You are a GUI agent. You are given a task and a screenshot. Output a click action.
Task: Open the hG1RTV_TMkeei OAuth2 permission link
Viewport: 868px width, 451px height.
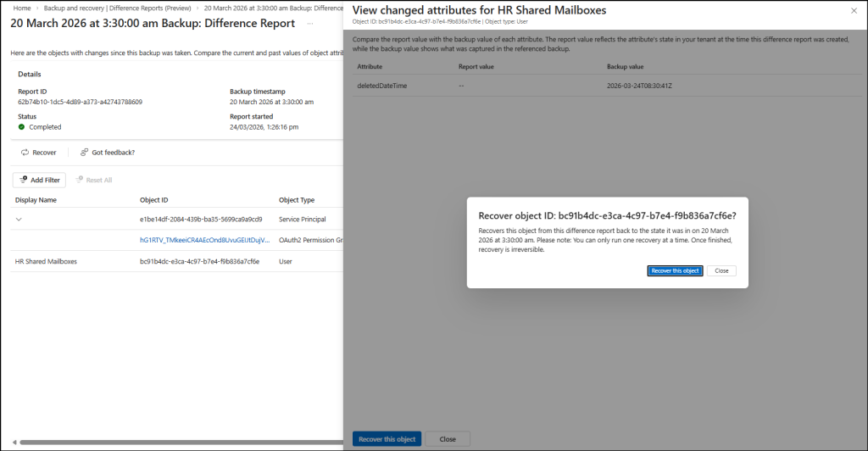point(203,241)
